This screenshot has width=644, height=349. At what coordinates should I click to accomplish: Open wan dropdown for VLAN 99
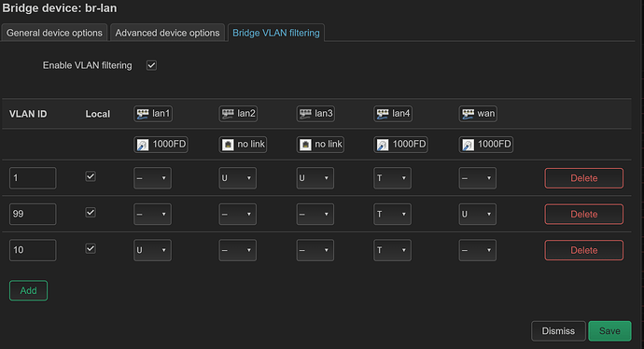click(x=477, y=215)
